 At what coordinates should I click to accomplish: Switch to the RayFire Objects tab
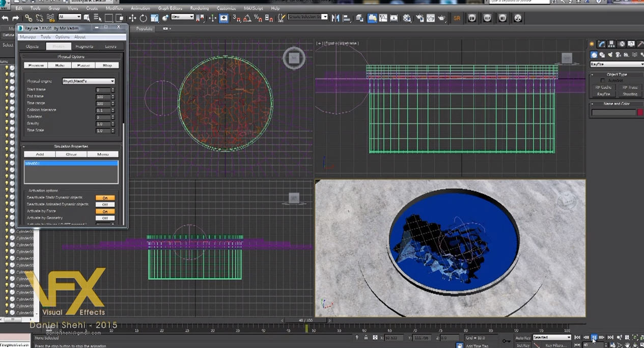32,46
